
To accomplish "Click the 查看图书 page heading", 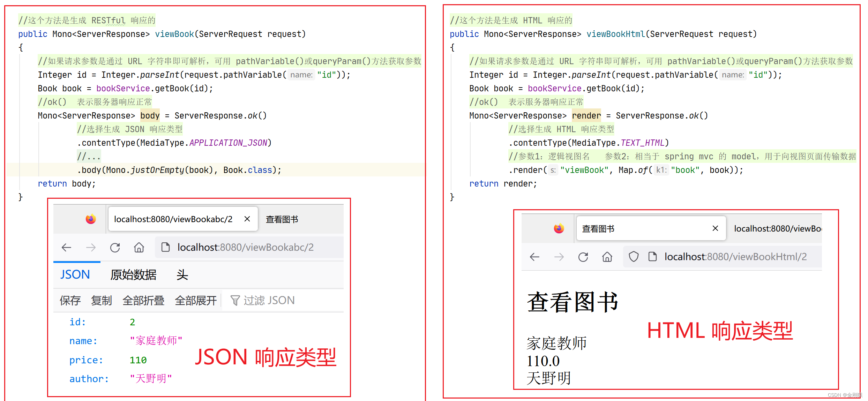I will [572, 302].
